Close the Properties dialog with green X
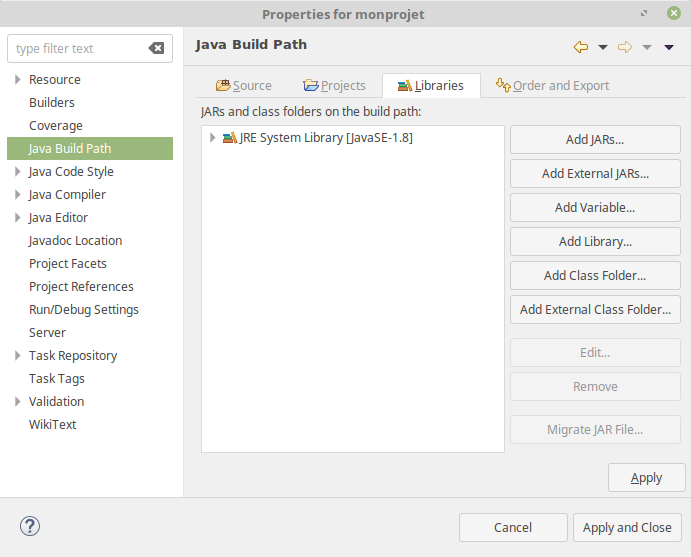 [x=673, y=13]
